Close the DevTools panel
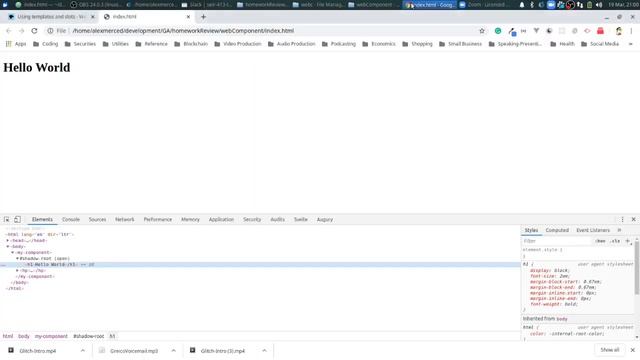Image resolution: width=640 pixels, height=360 pixels. [x=633, y=220]
